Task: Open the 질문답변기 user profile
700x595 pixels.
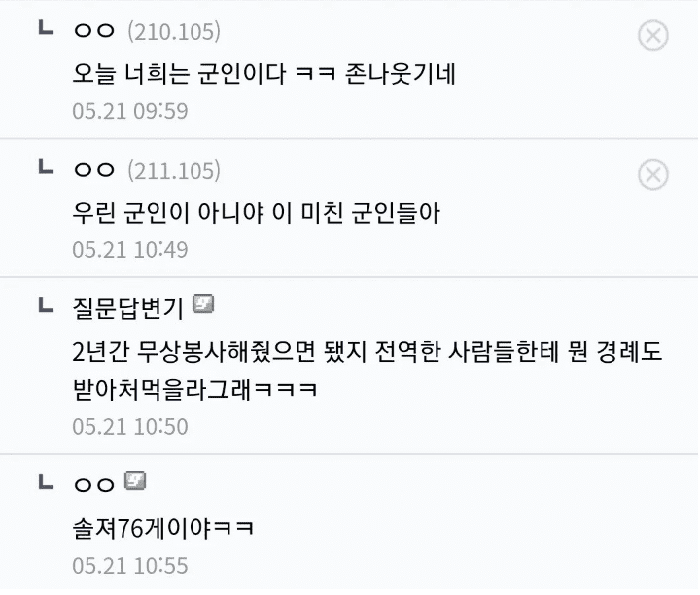Action: pyautogui.click(x=128, y=308)
